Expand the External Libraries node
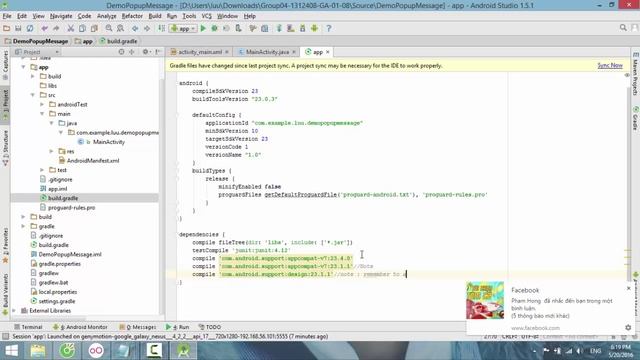Screen dimensions: 640x360 (14, 311)
